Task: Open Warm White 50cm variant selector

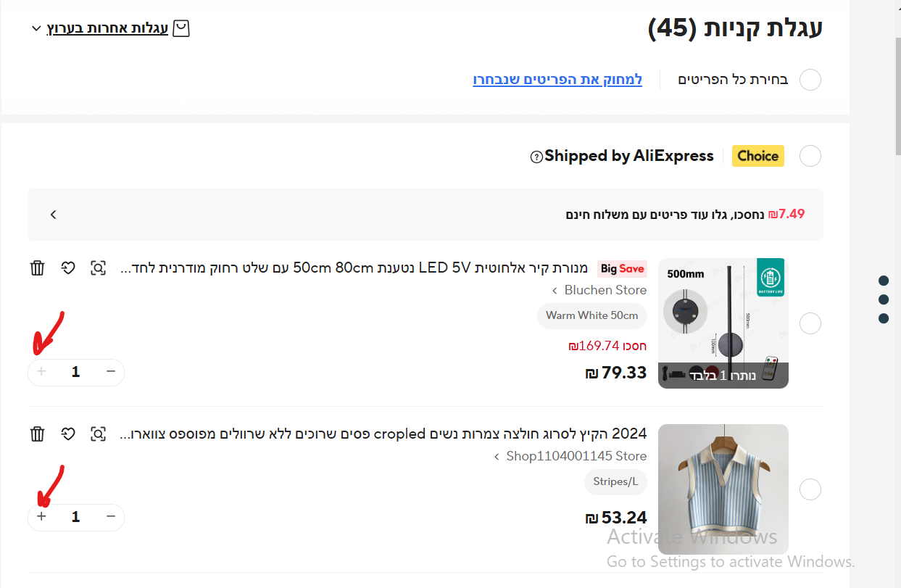Action: click(x=591, y=315)
